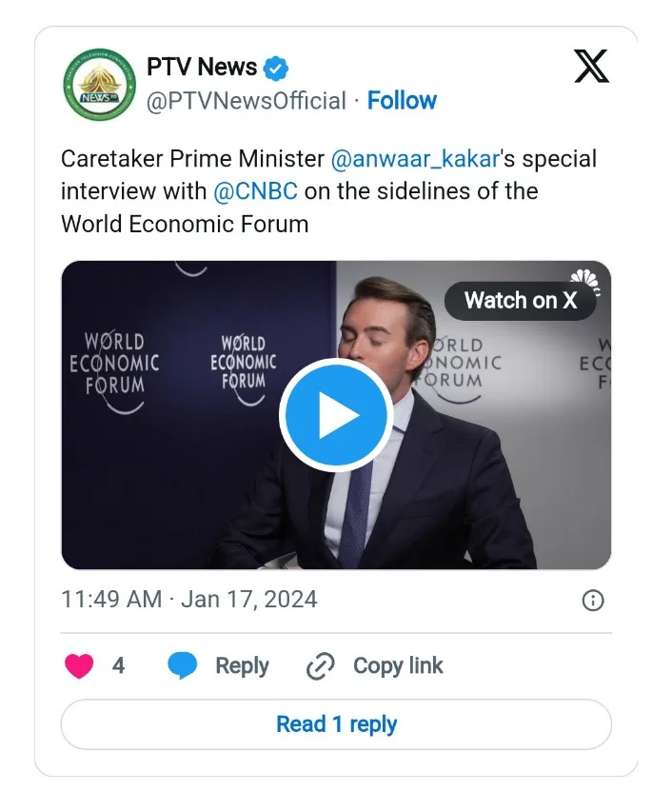Like the tweet with the heart icon
Viewport: 672px width, 792px height.
coord(79,665)
